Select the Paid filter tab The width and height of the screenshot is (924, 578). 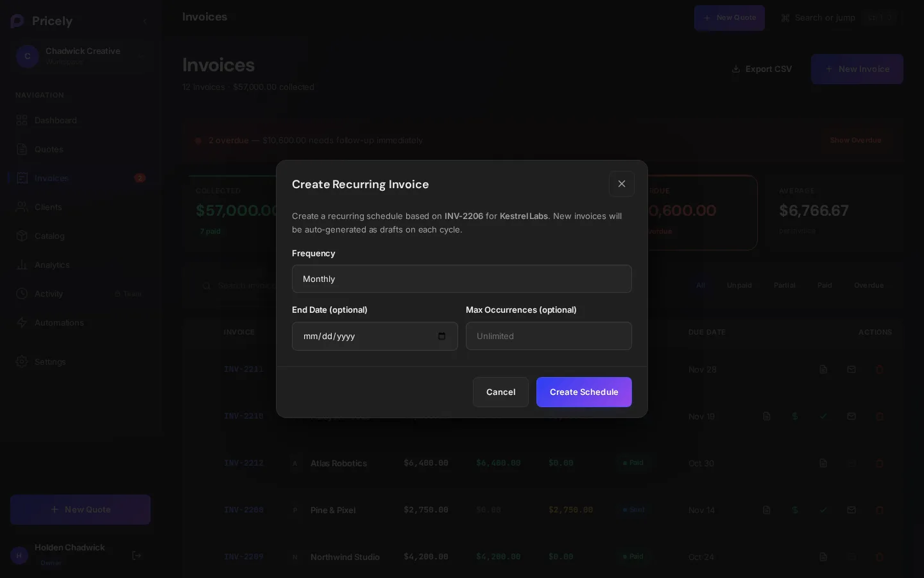[x=825, y=285]
